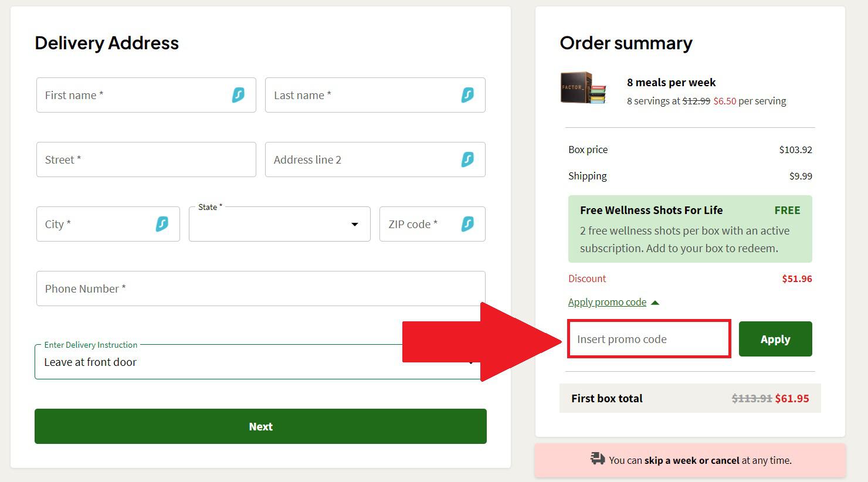The image size is (868, 482).
Task: Click the Next button
Action: click(x=260, y=426)
